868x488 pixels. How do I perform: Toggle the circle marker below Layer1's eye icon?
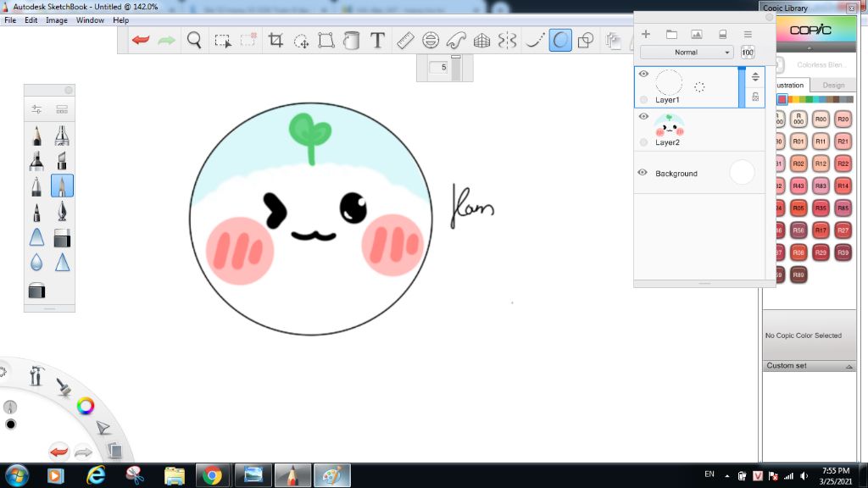click(x=643, y=100)
